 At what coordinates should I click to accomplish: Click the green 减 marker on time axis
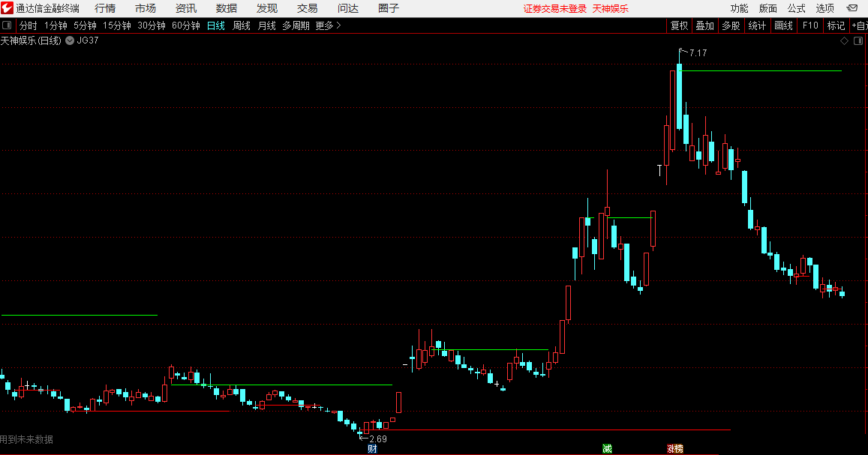click(x=607, y=449)
